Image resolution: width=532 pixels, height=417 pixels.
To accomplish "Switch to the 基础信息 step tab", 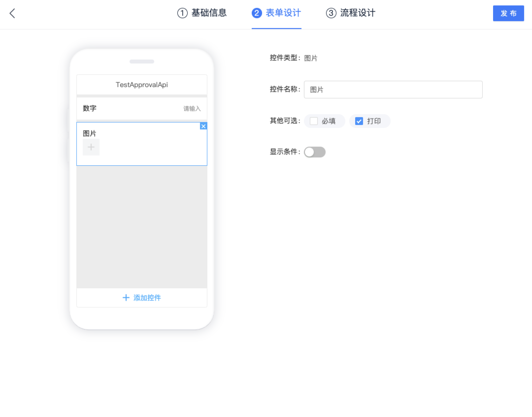I will click(209, 13).
